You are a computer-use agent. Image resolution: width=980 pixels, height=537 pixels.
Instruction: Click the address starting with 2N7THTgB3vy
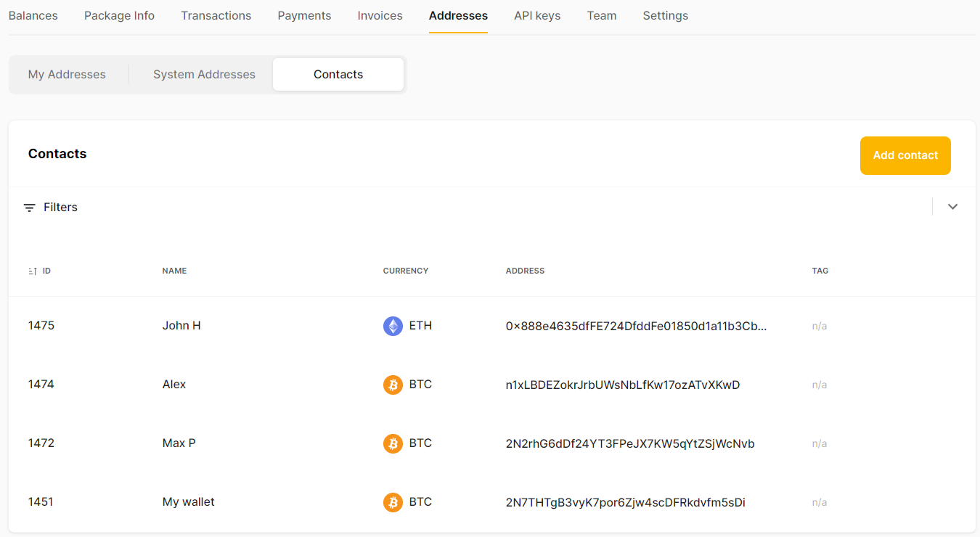coord(626,503)
